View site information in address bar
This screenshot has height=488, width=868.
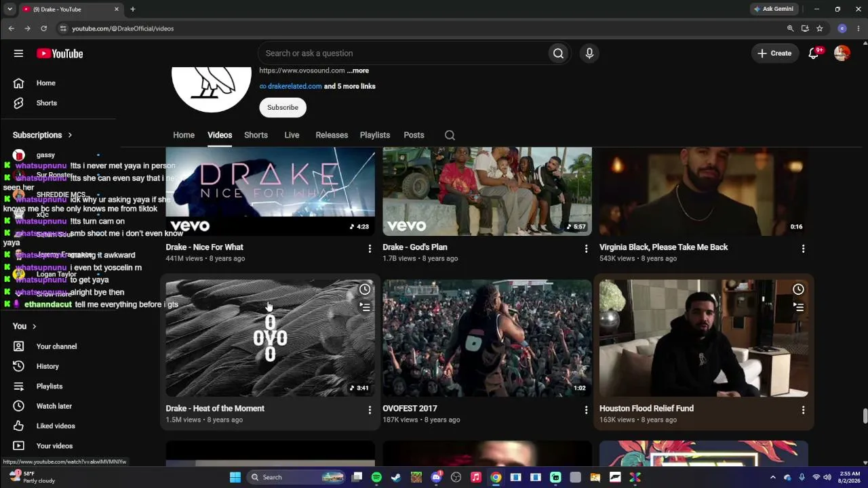pos(63,28)
